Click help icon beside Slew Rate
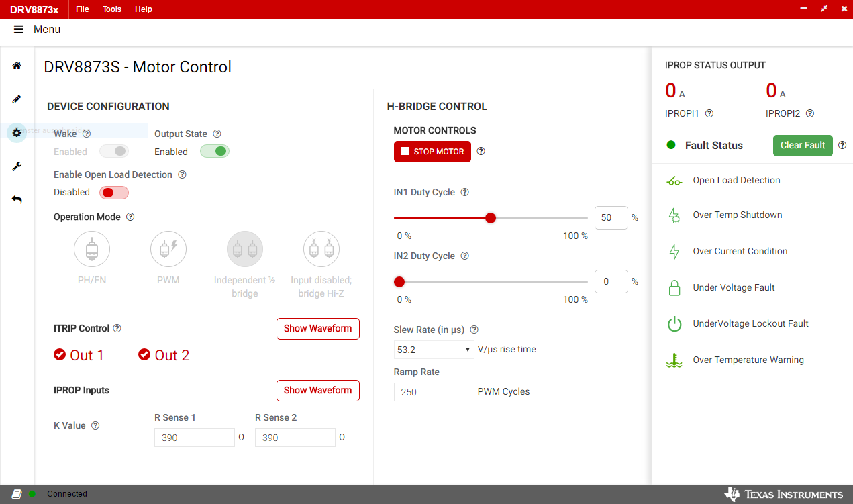The image size is (853, 504). [x=474, y=330]
